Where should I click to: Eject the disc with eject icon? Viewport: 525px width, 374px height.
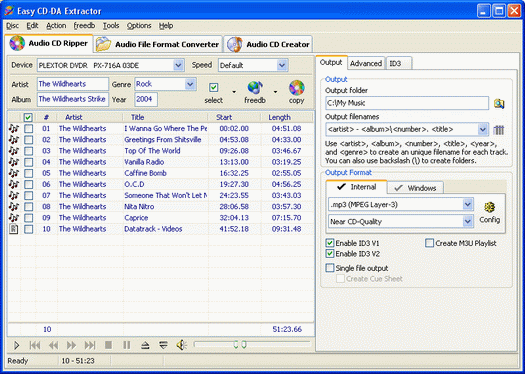click(145, 345)
